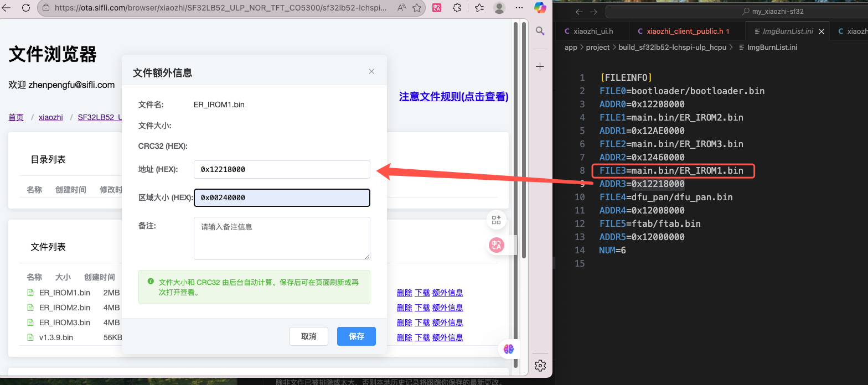This screenshot has height=385, width=868.
Task: Click the Edge sidebar search icon
Action: click(x=540, y=32)
